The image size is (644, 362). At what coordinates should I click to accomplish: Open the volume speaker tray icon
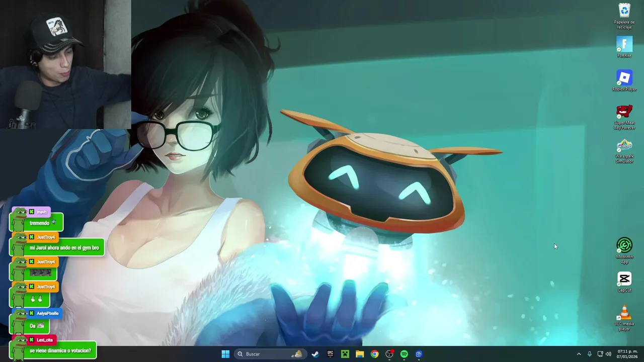[x=609, y=354]
